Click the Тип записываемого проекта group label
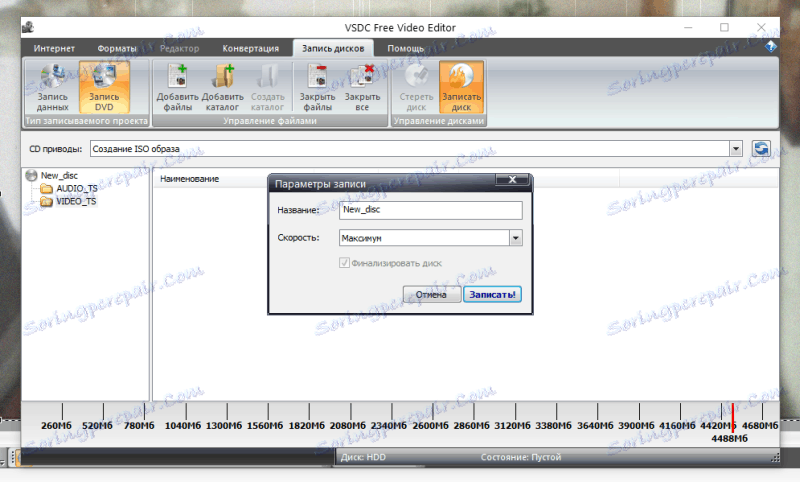 tap(86, 121)
